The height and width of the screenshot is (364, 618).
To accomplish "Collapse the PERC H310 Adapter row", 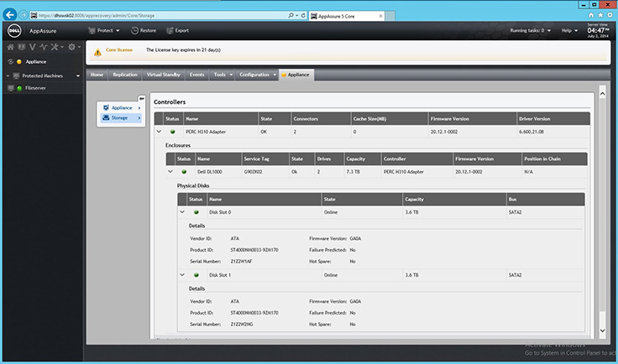I will [x=159, y=132].
